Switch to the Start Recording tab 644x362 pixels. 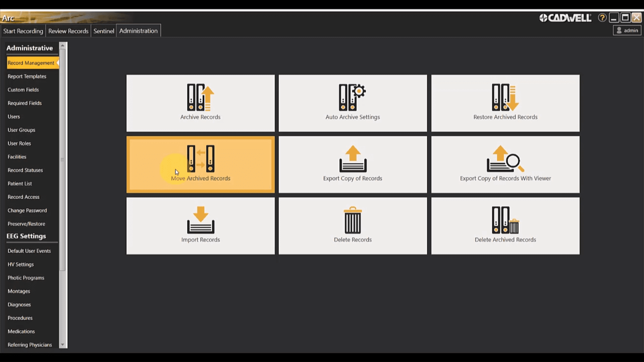coord(23,31)
